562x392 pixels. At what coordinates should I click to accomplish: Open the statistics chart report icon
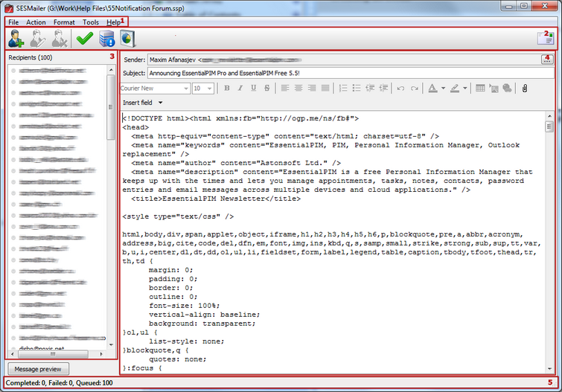pos(127,39)
